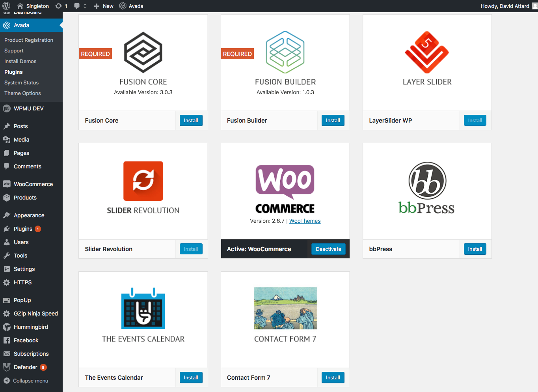
Task: Open the Howdy, David Attard account menu
Action: [x=505, y=6]
